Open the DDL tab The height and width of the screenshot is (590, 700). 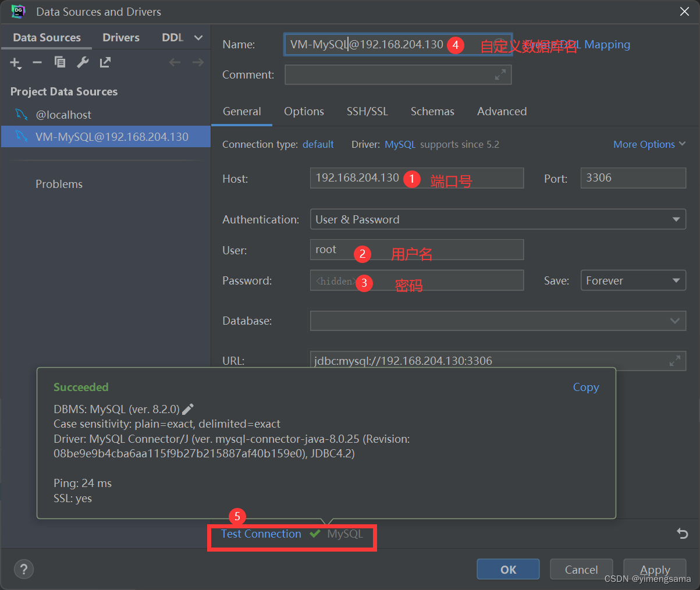point(173,37)
